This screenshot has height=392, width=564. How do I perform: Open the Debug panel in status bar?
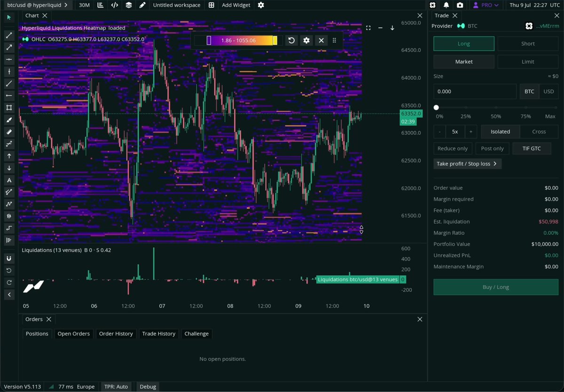click(147, 387)
